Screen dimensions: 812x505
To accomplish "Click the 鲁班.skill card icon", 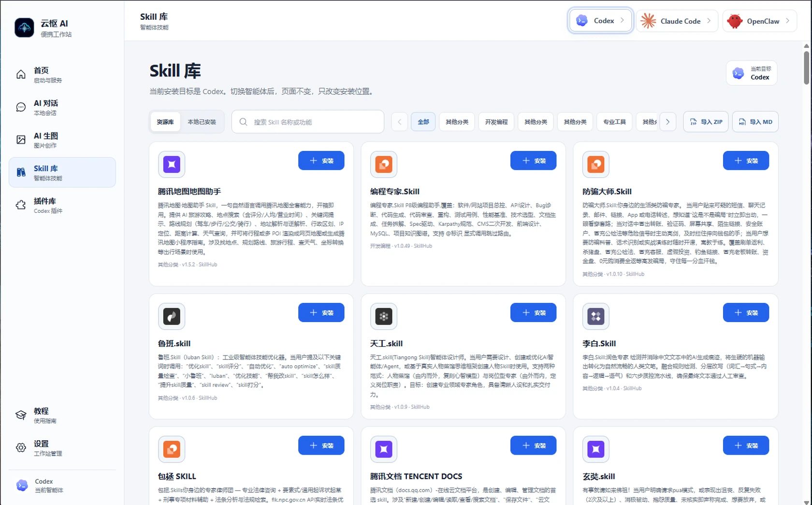I will pos(172,316).
